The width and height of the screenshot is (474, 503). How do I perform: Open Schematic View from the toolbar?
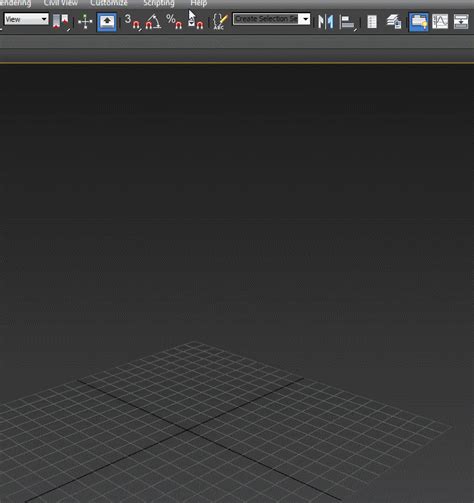[x=461, y=22]
